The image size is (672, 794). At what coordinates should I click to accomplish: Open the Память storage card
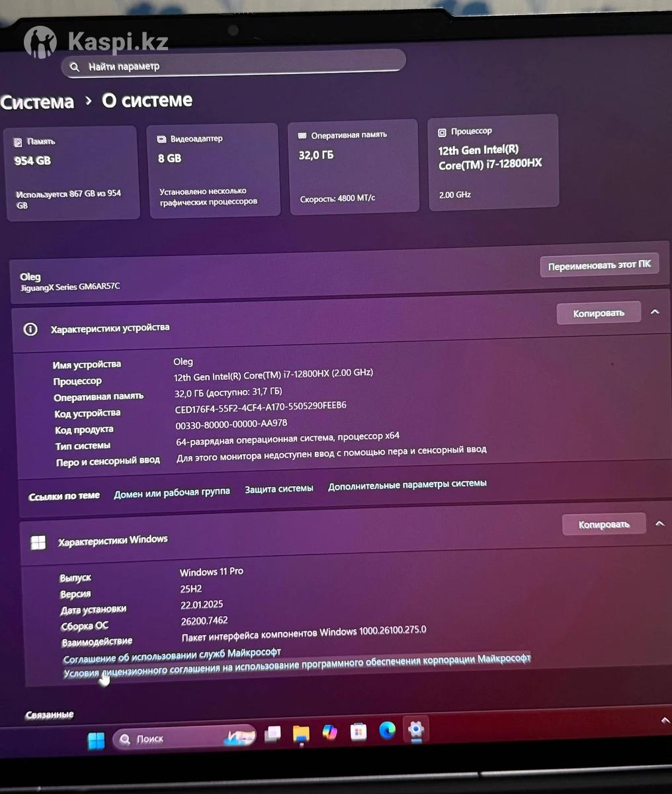tap(71, 172)
